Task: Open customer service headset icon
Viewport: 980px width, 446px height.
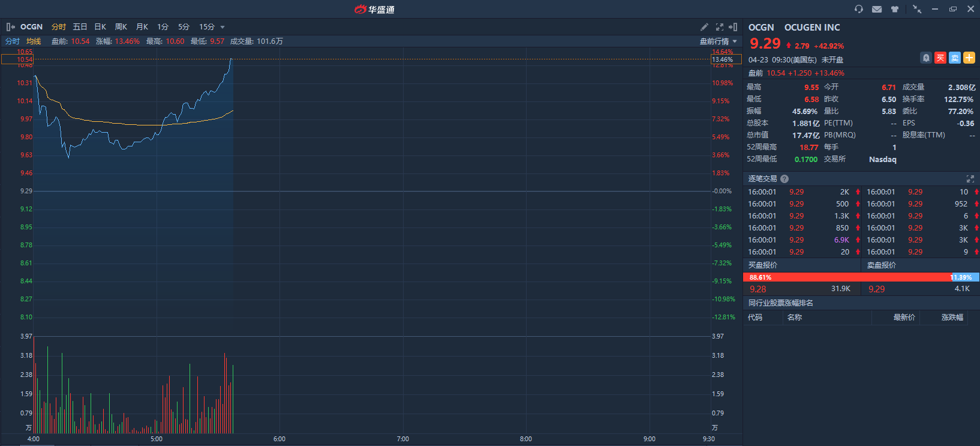Action: click(859, 9)
